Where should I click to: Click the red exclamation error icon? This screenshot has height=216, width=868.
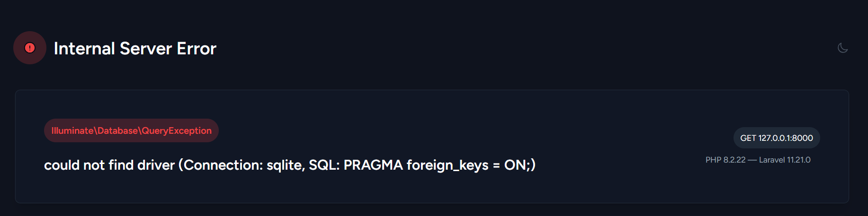click(30, 48)
